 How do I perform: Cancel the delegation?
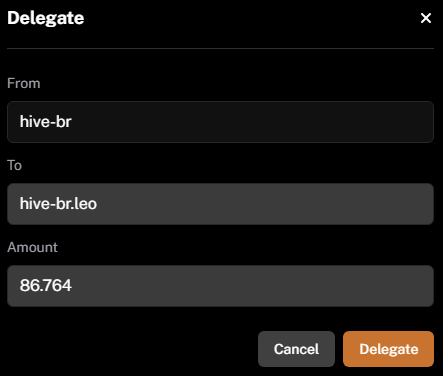[296, 349]
